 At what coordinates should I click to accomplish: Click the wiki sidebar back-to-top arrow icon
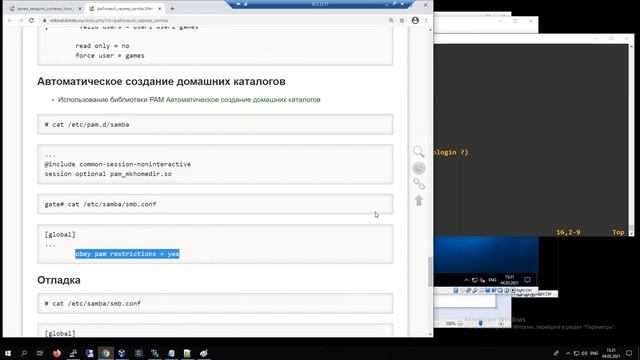pos(419,200)
